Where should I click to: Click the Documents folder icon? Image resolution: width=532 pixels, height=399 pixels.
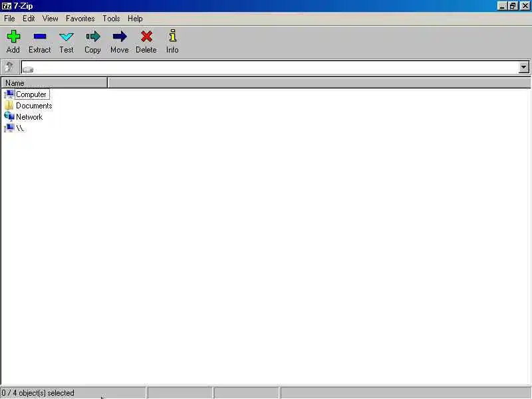(x=9, y=105)
